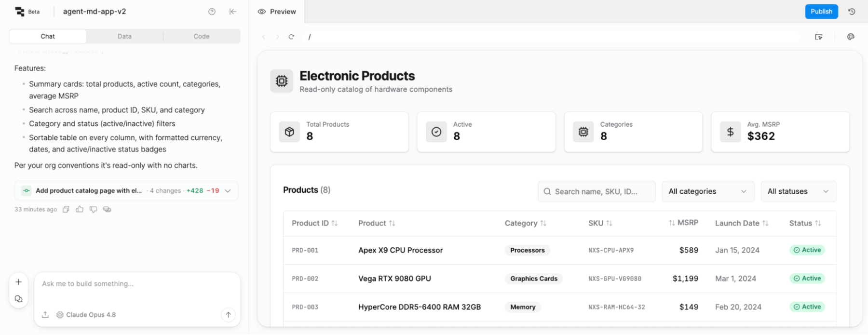
Task: Thumbs up the chat response
Action: 80,209
